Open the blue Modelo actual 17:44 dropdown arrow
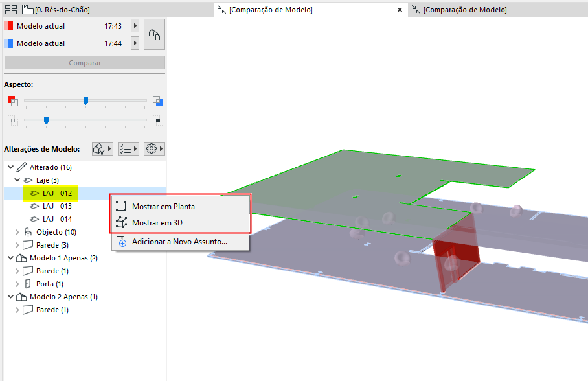 [135, 43]
